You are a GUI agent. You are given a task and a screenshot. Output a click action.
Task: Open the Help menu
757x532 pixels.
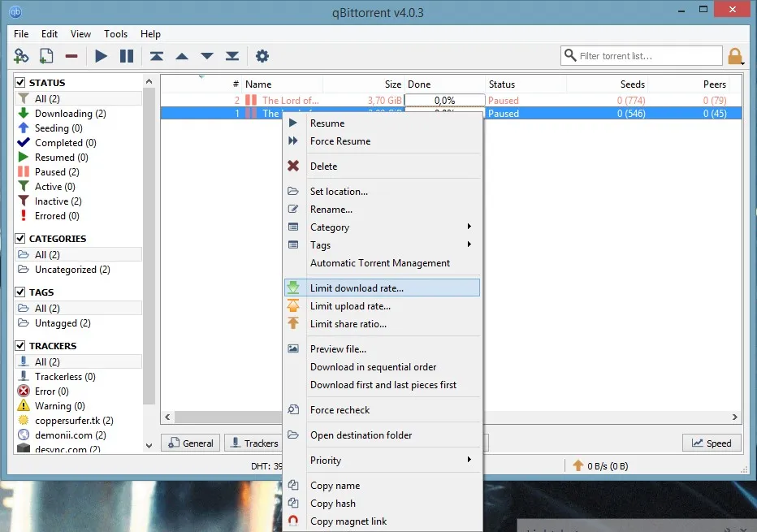point(150,34)
